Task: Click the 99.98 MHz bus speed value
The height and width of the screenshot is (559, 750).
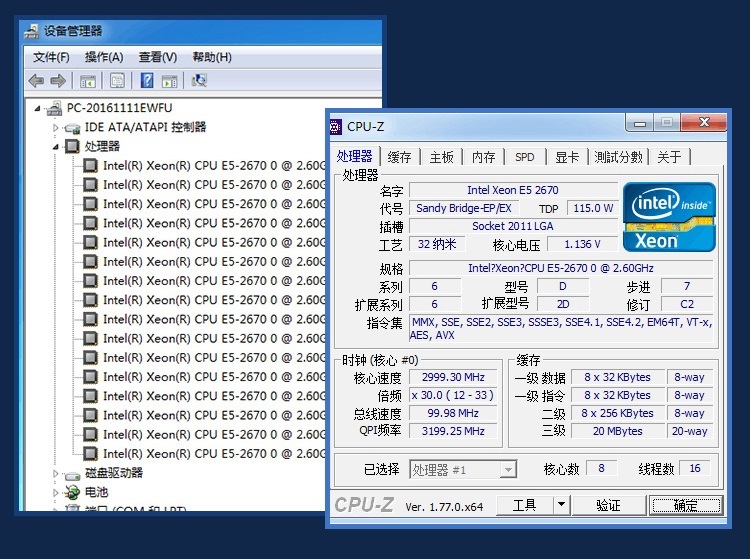Action: (x=453, y=413)
